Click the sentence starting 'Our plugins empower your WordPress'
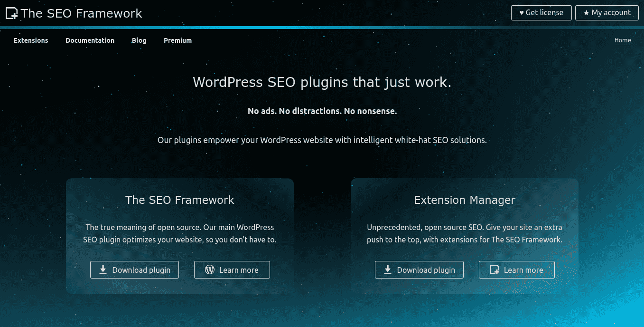This screenshot has height=327, width=644. click(322, 141)
